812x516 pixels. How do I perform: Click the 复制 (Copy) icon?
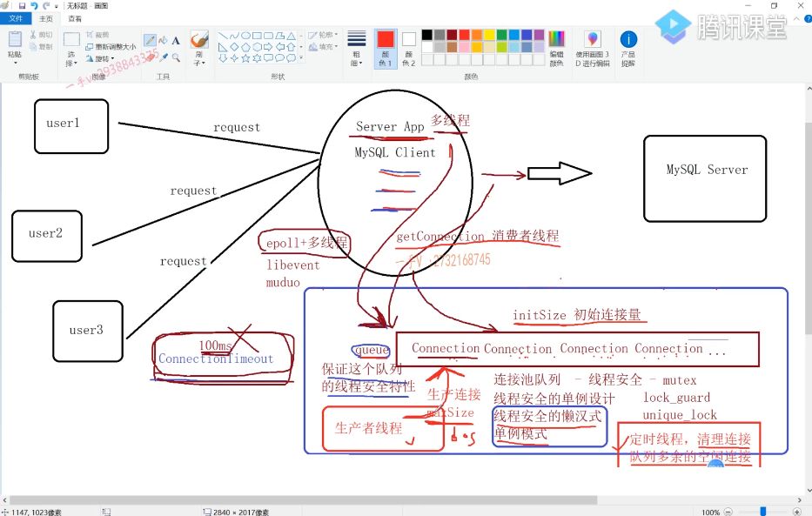(33, 47)
